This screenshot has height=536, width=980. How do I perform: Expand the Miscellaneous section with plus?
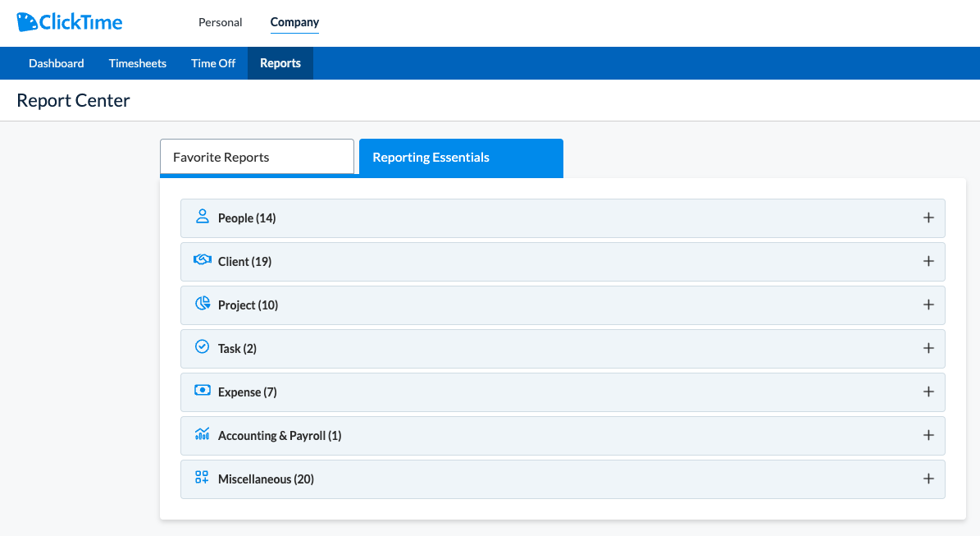pyautogui.click(x=928, y=479)
